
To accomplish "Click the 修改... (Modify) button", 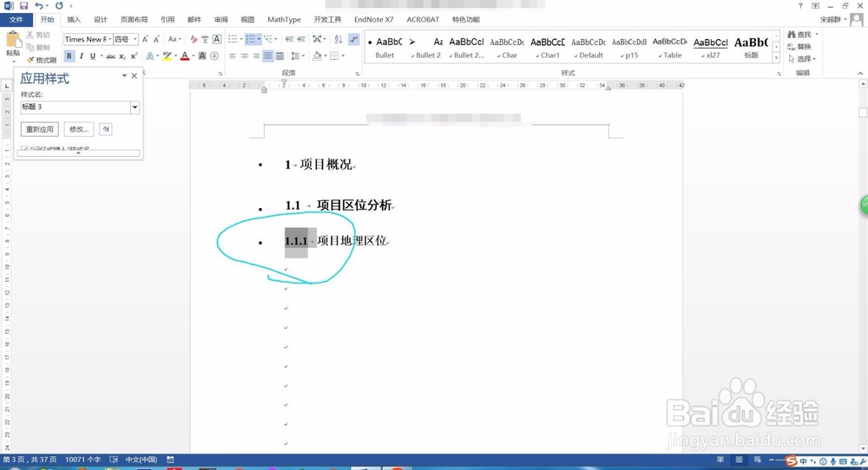I will tap(79, 129).
